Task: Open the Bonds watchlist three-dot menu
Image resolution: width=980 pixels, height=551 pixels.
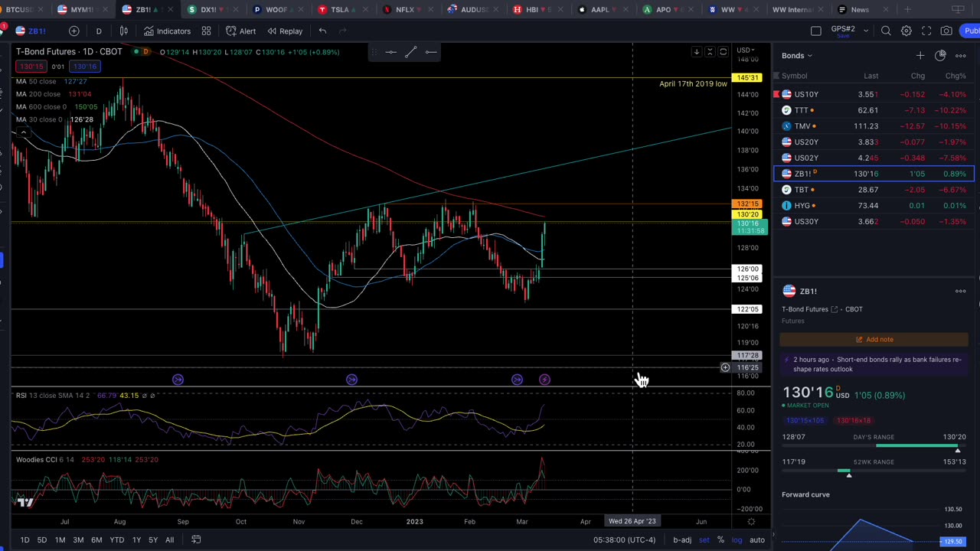Action: tap(961, 55)
